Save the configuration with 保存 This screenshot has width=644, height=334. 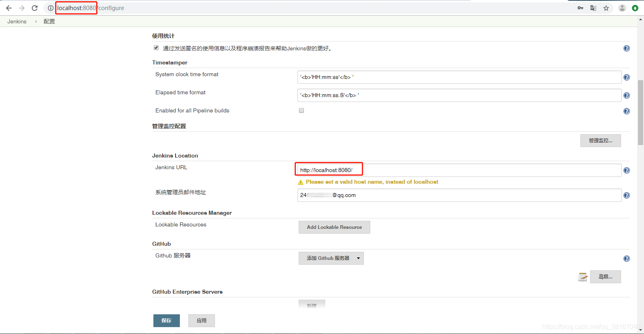[x=167, y=321]
